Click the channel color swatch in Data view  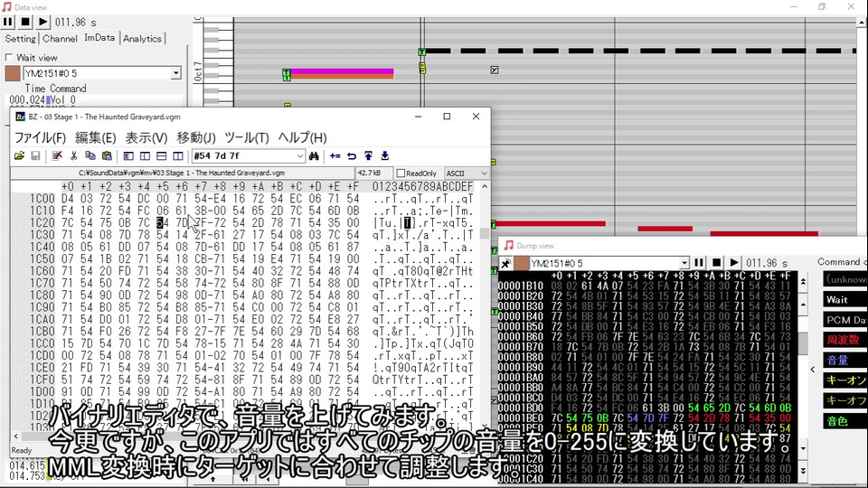tap(13, 73)
